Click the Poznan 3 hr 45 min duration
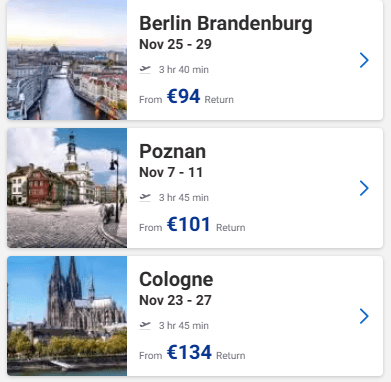The height and width of the screenshot is (382, 391). (x=184, y=198)
